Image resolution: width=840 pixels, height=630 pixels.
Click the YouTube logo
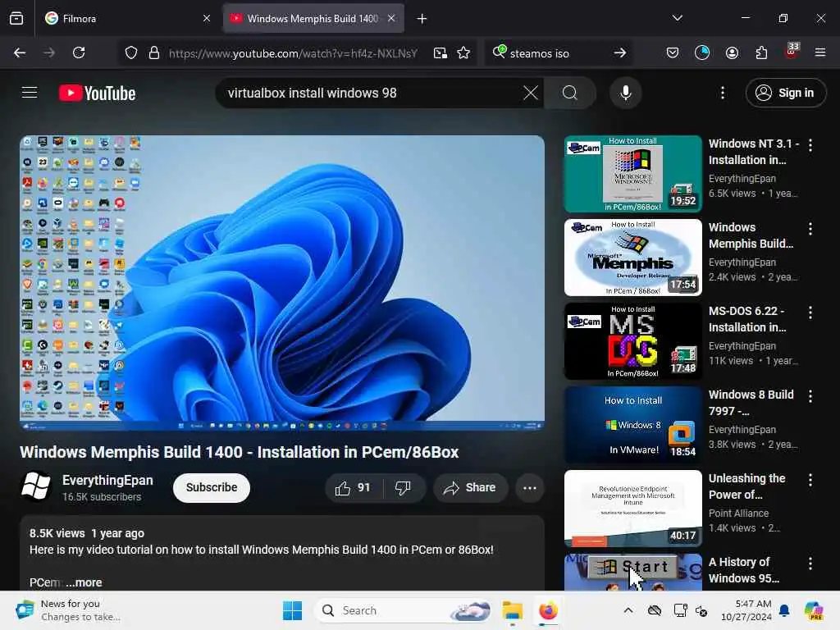tap(97, 94)
